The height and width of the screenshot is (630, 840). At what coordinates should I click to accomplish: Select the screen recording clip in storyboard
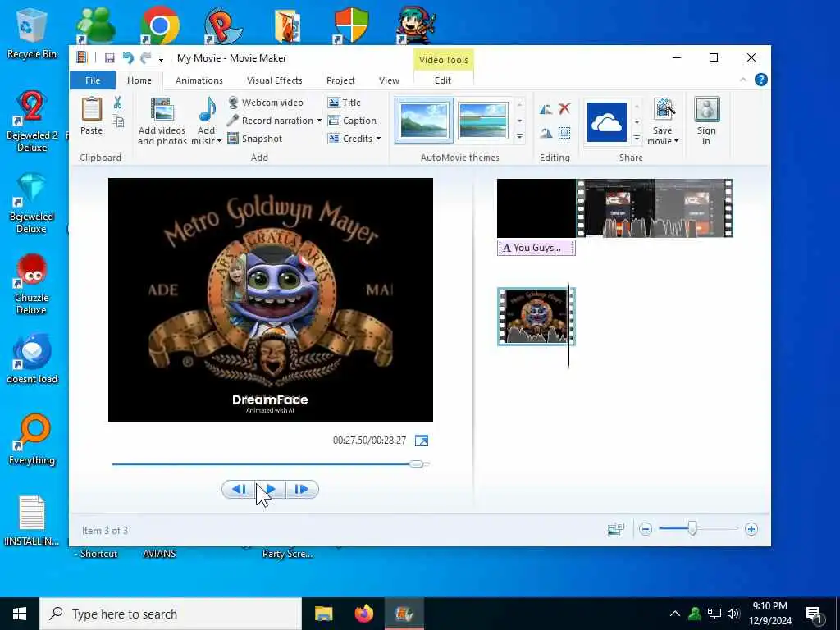(x=655, y=208)
